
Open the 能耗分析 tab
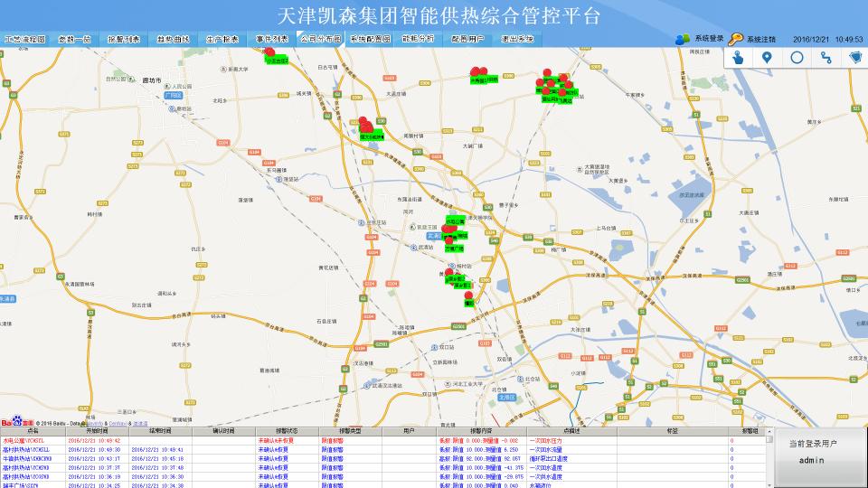(418, 40)
